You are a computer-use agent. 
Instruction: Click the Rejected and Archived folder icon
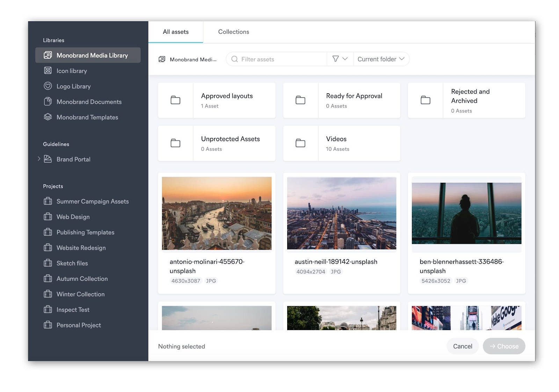click(426, 100)
